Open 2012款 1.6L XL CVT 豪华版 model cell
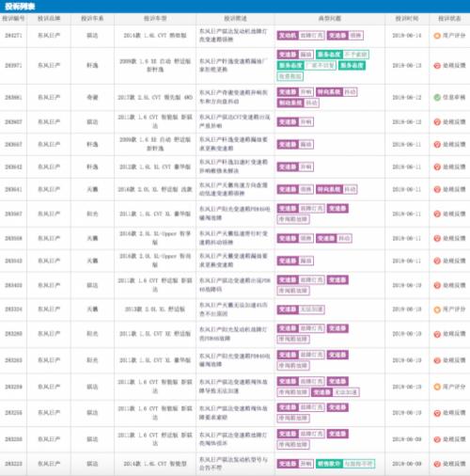This screenshot has height=476, width=470. point(155,167)
